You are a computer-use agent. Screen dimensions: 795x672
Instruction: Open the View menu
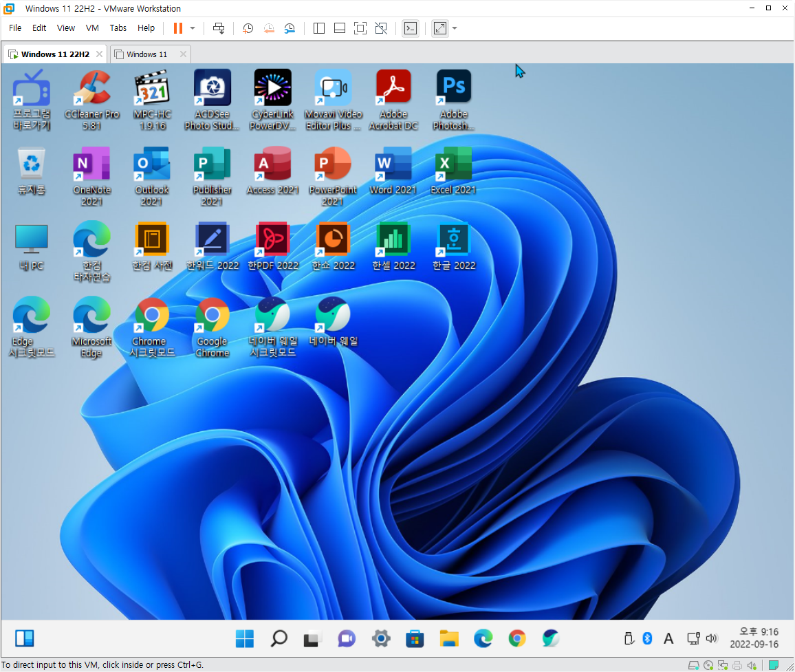pos(65,28)
